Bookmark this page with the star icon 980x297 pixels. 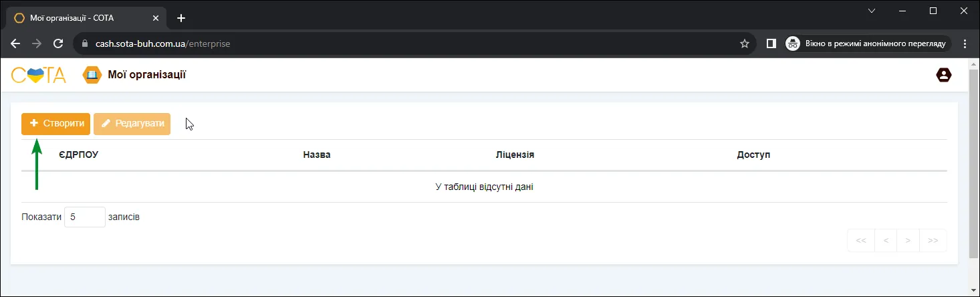tap(744, 43)
